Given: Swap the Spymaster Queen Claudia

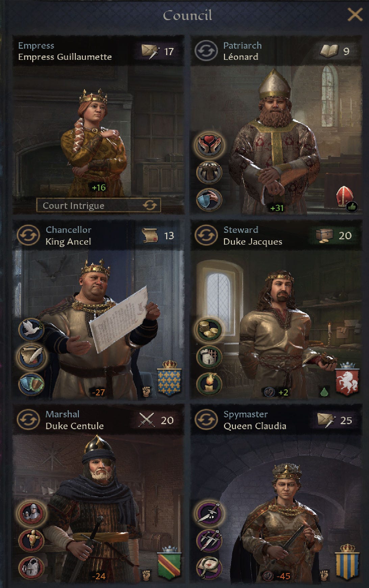Looking at the screenshot, I should (206, 420).
